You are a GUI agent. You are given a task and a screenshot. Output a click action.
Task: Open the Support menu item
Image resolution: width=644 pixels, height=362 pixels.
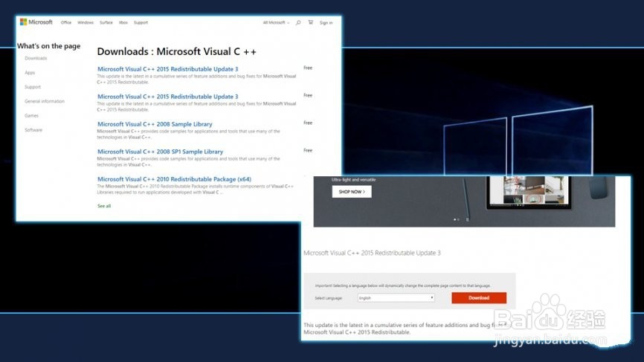[141, 22]
